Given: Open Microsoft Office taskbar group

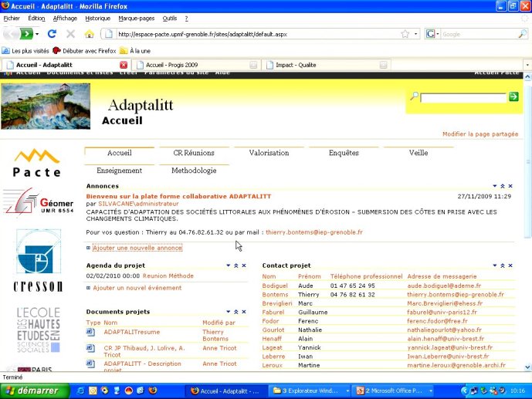Looking at the screenshot, I should click(x=394, y=391).
